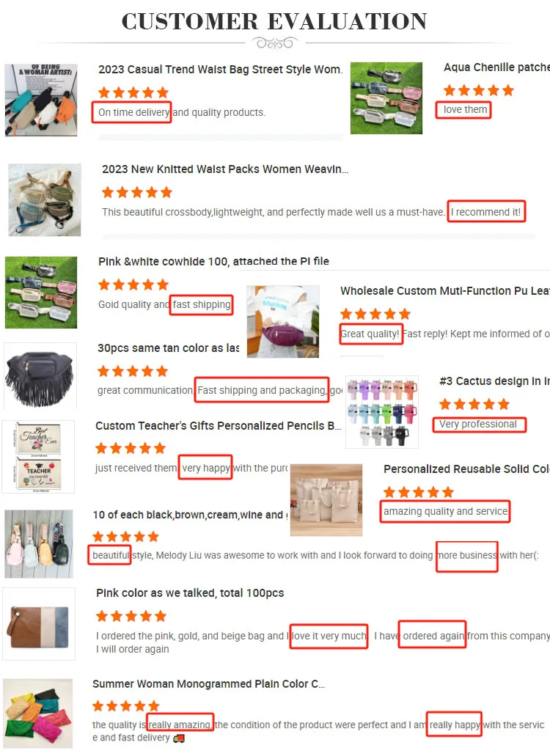Click the highlighted 'Very professional' review text

pos(478,425)
